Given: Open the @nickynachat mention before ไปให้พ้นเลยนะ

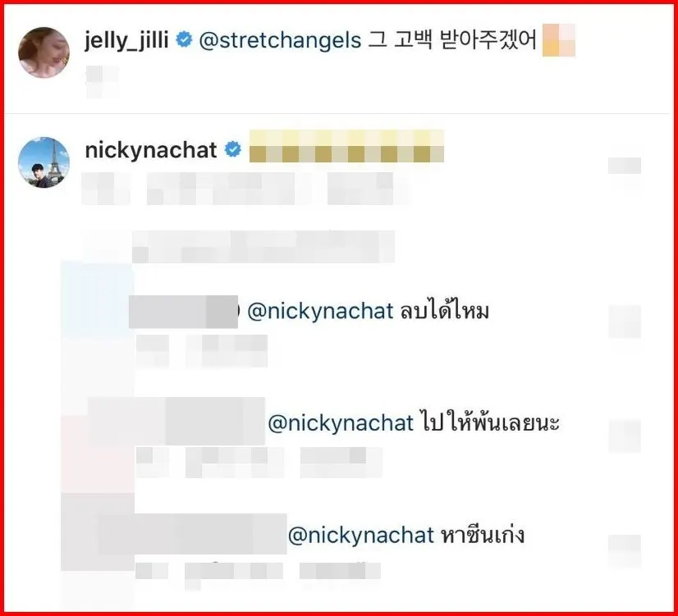Looking at the screenshot, I should pos(341,423).
